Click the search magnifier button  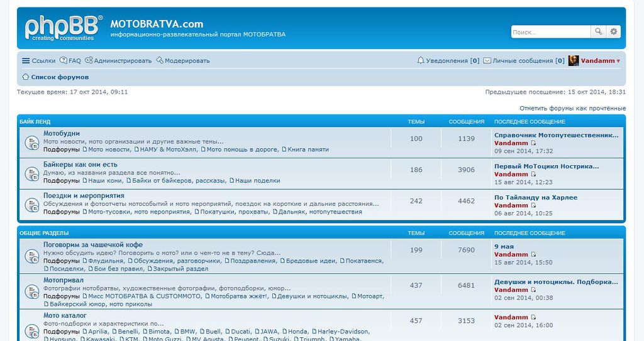pos(599,31)
